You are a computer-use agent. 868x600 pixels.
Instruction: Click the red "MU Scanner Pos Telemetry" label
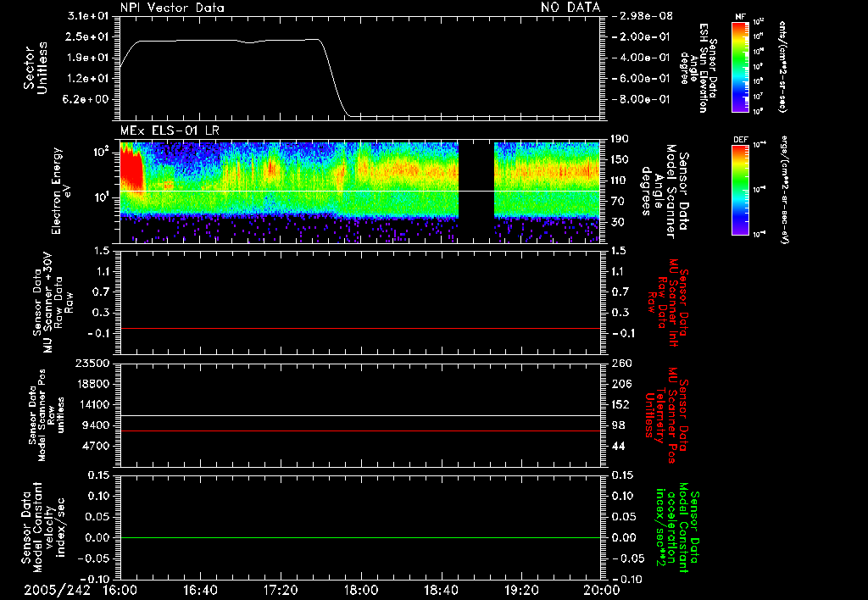[x=667, y=416]
